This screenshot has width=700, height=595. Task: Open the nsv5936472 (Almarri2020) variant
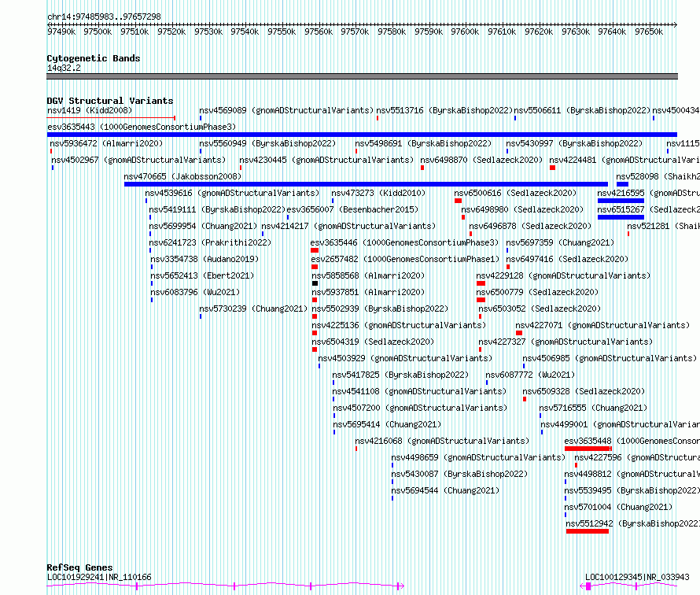pos(106,143)
